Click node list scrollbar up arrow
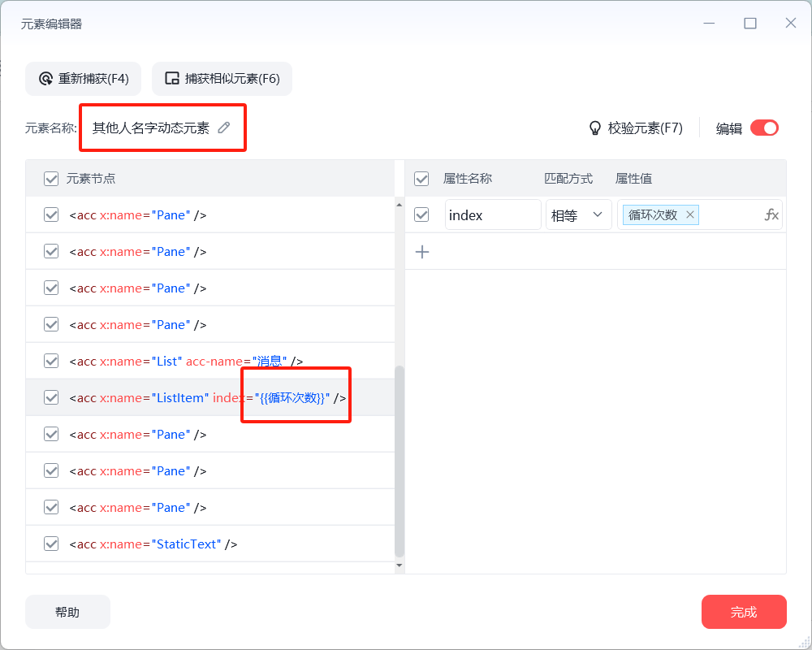This screenshot has width=812, height=650. [x=400, y=205]
